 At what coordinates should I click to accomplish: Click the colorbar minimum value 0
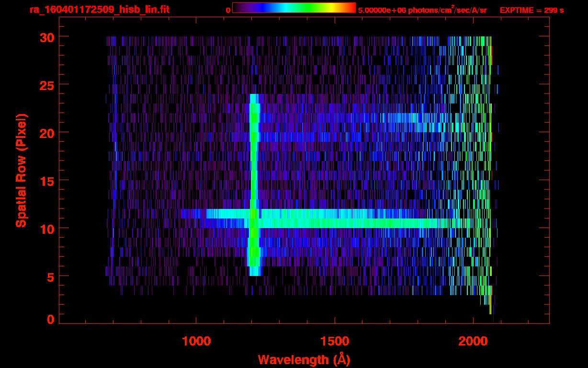click(228, 10)
